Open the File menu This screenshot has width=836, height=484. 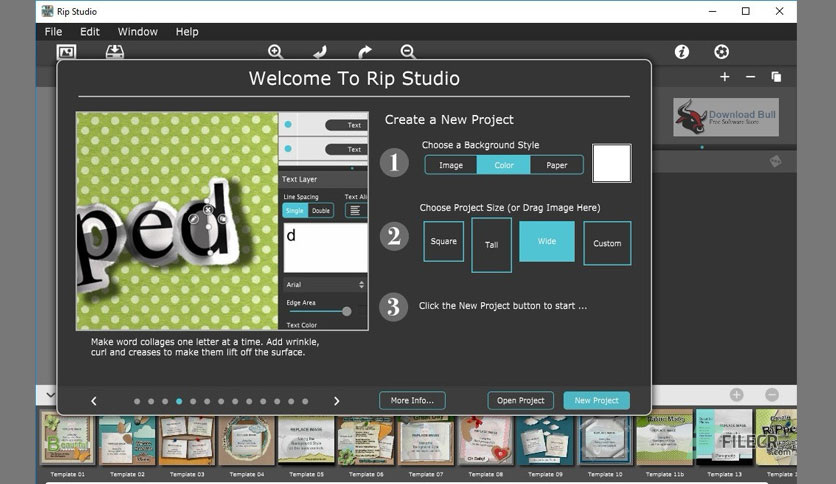click(x=53, y=31)
